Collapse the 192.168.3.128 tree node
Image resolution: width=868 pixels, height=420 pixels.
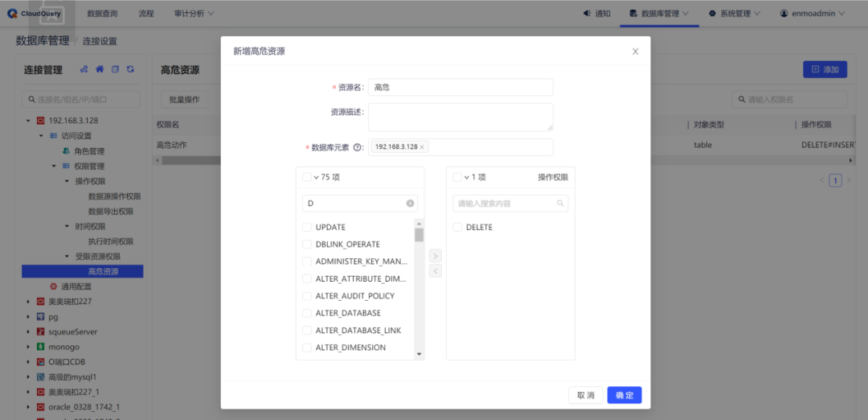pyautogui.click(x=28, y=121)
